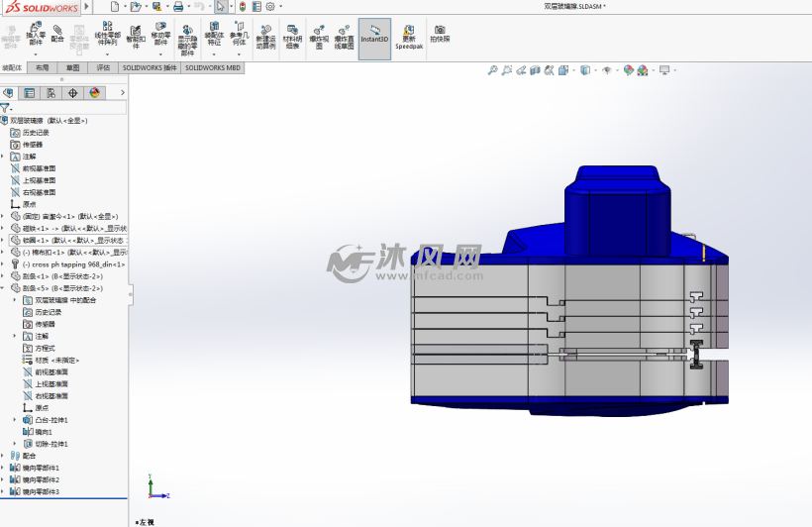The height and width of the screenshot is (527, 812).
Task: Click 插入零部件 insert components tool
Action: (36, 35)
